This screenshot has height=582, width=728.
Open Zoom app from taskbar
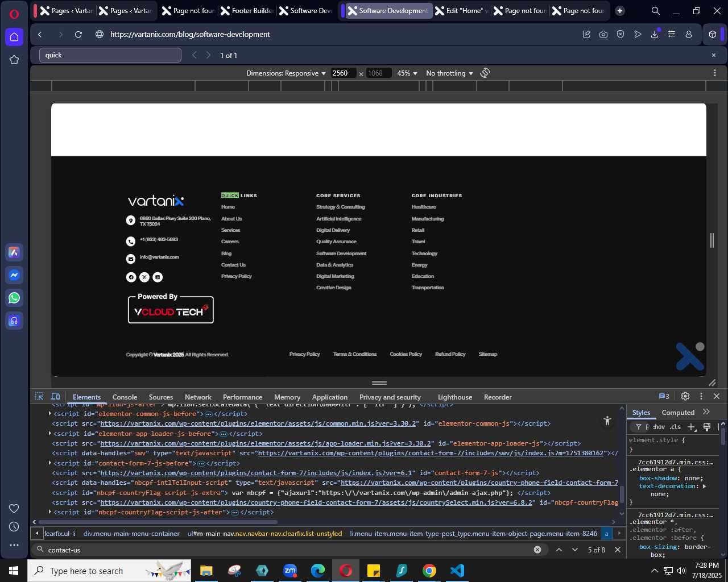pyautogui.click(x=290, y=571)
